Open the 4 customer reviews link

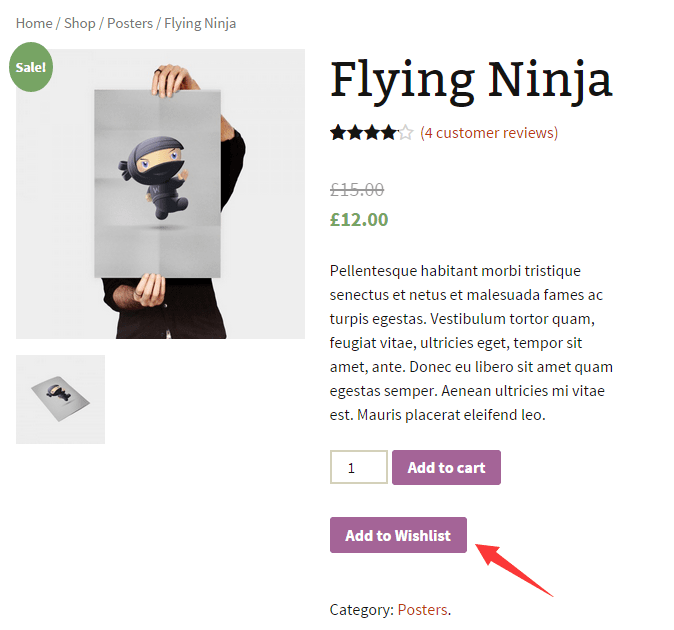(489, 133)
